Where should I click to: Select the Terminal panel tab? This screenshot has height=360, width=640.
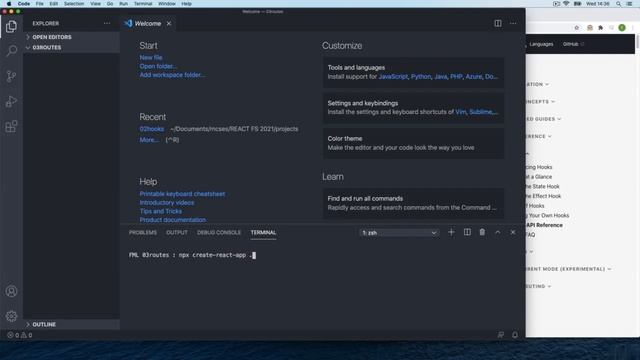263,233
